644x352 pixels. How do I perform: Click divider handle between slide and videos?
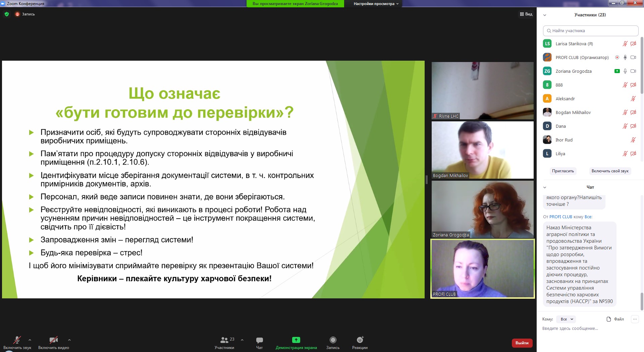tap(427, 180)
